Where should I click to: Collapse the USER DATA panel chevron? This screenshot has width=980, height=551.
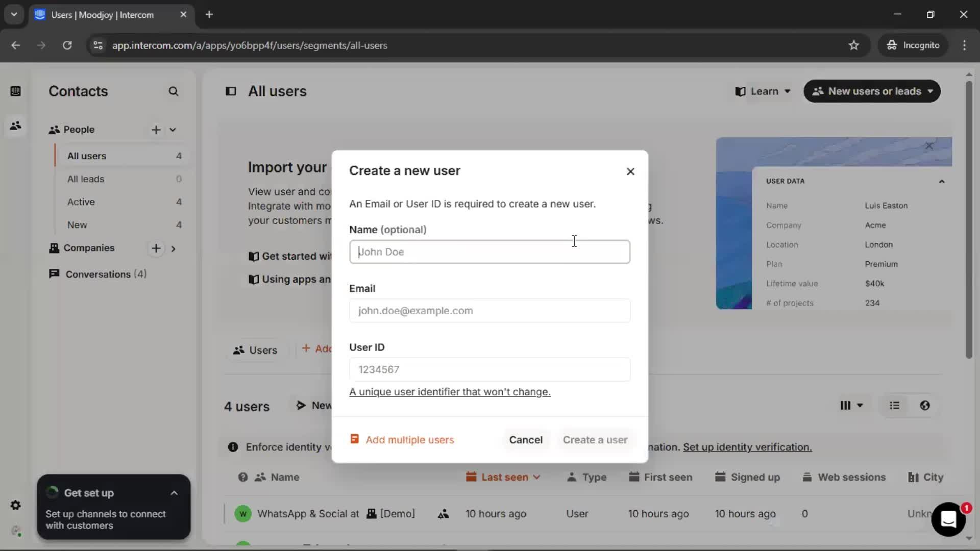coord(942,181)
